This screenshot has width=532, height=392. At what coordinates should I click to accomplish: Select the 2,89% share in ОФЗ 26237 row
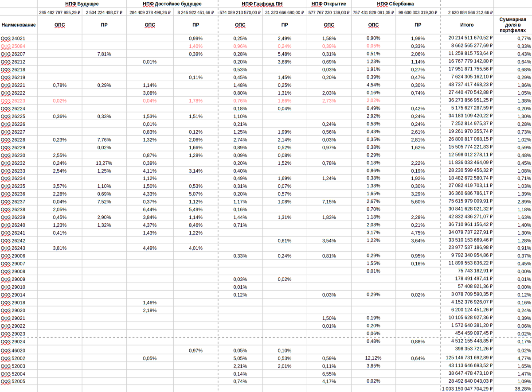tap(524, 202)
